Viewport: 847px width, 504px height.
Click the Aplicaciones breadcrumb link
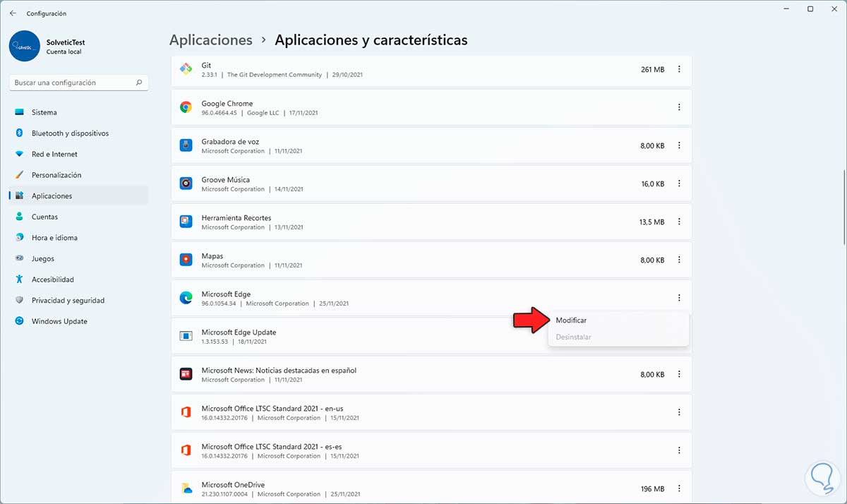[211, 40]
